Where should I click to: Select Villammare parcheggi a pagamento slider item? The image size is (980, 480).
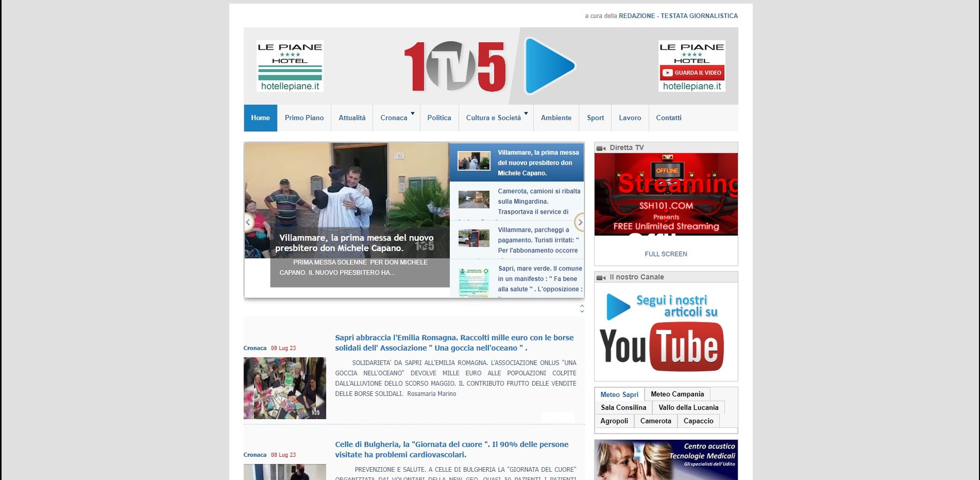tap(517, 239)
